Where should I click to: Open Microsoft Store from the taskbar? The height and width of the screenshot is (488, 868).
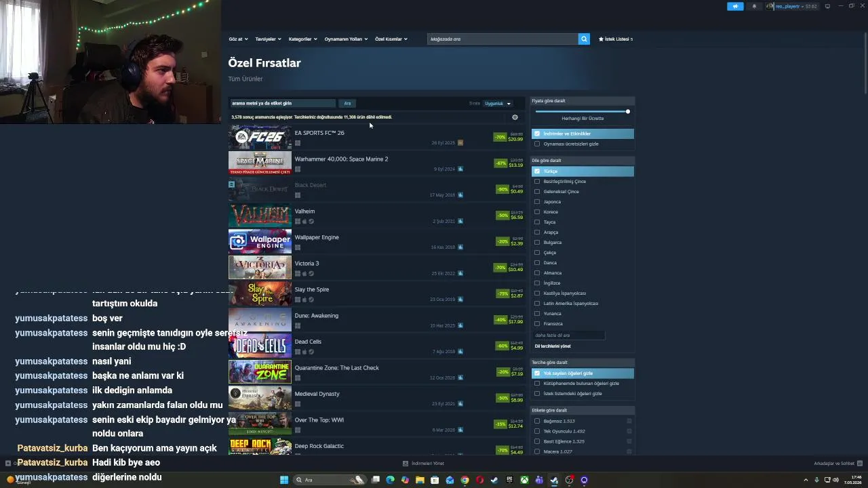click(435, 480)
